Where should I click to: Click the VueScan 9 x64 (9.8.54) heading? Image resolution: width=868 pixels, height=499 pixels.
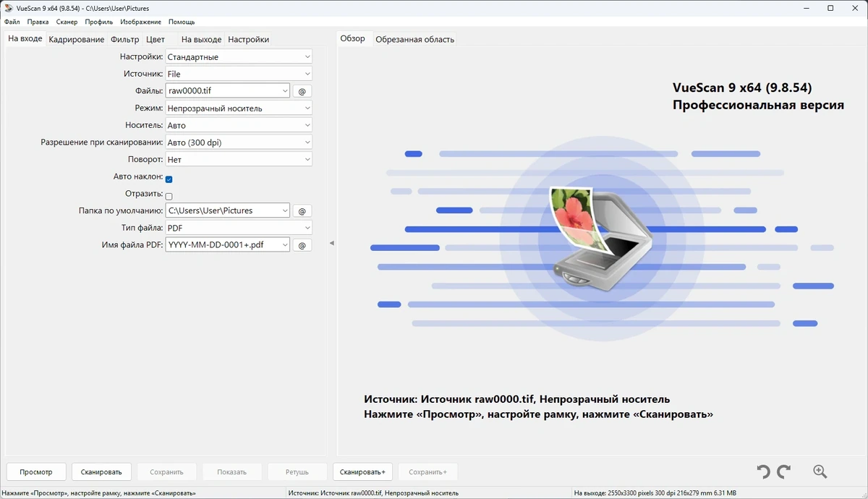[x=742, y=88]
